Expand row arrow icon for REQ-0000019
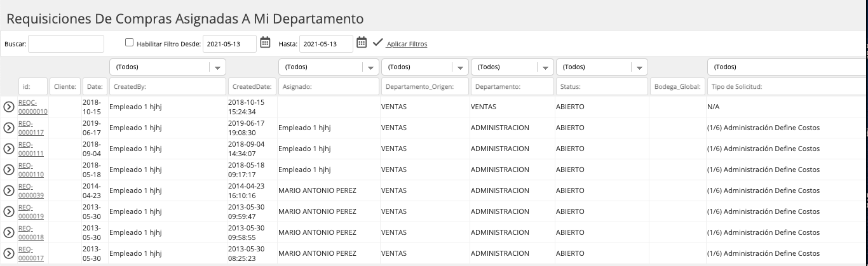Screen dimensions: 868x266 9,211
